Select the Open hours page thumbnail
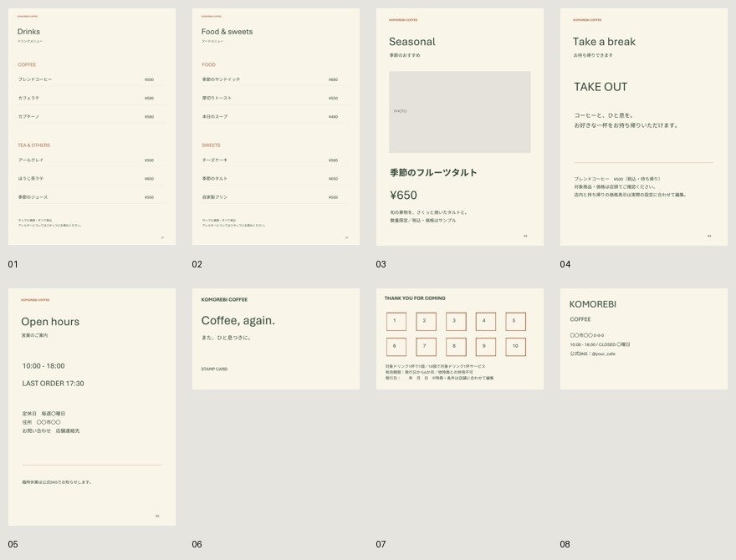The height and width of the screenshot is (560, 736). pyautogui.click(x=92, y=407)
